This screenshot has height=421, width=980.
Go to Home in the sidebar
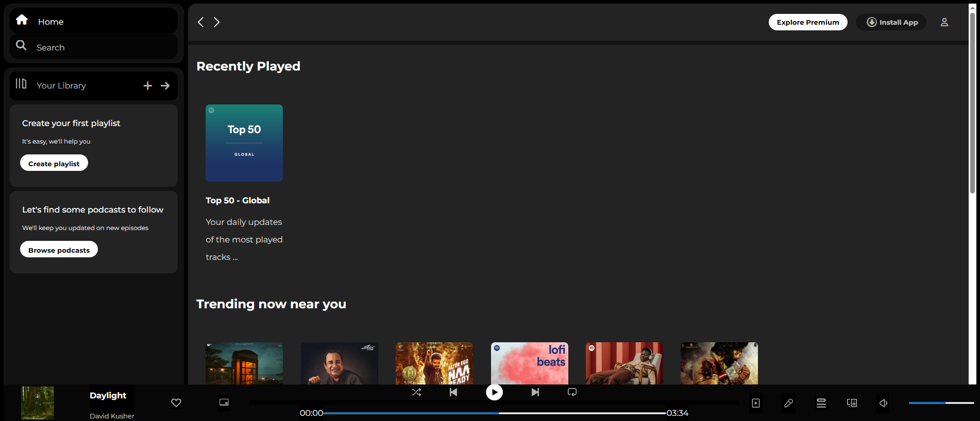click(x=94, y=21)
